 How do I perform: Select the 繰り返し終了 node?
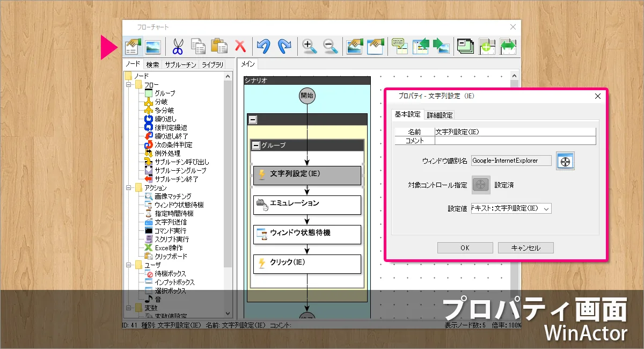tap(171, 136)
